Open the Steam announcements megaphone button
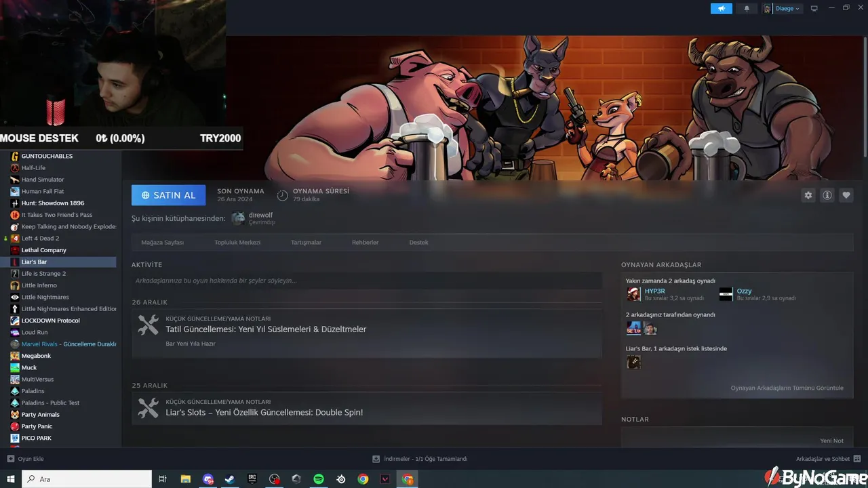868x488 pixels. click(722, 8)
